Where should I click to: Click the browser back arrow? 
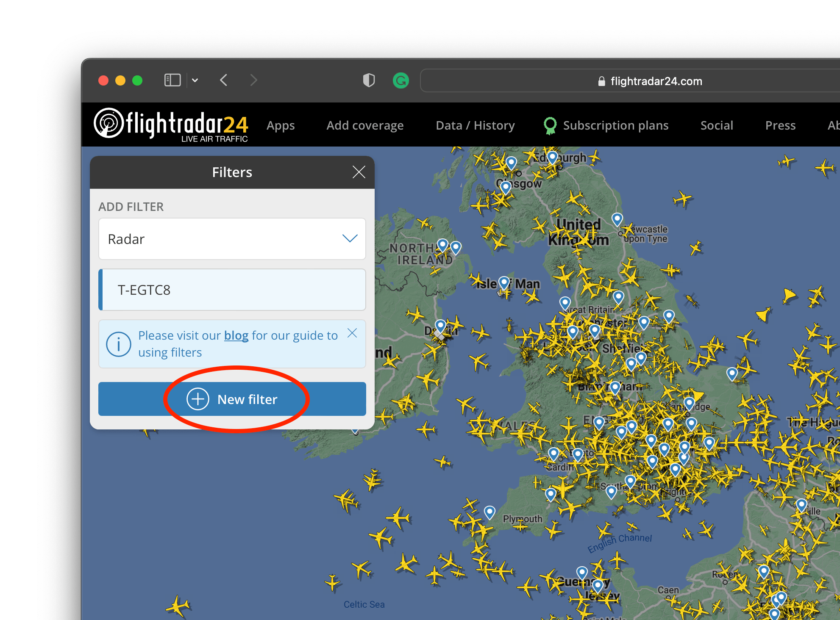tap(224, 80)
